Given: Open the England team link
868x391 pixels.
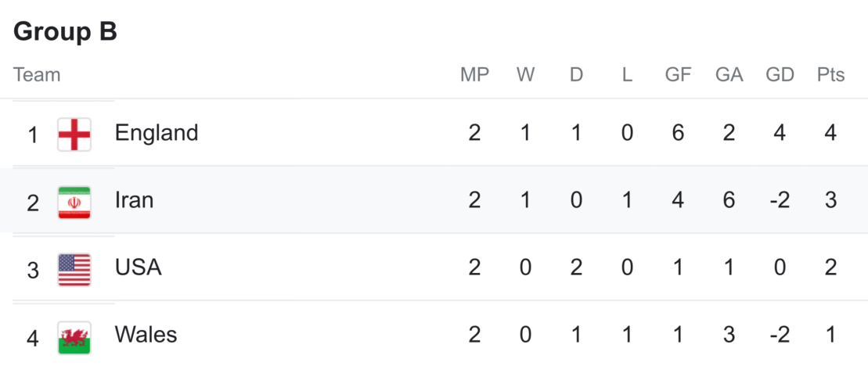Looking at the screenshot, I should pos(157,133).
